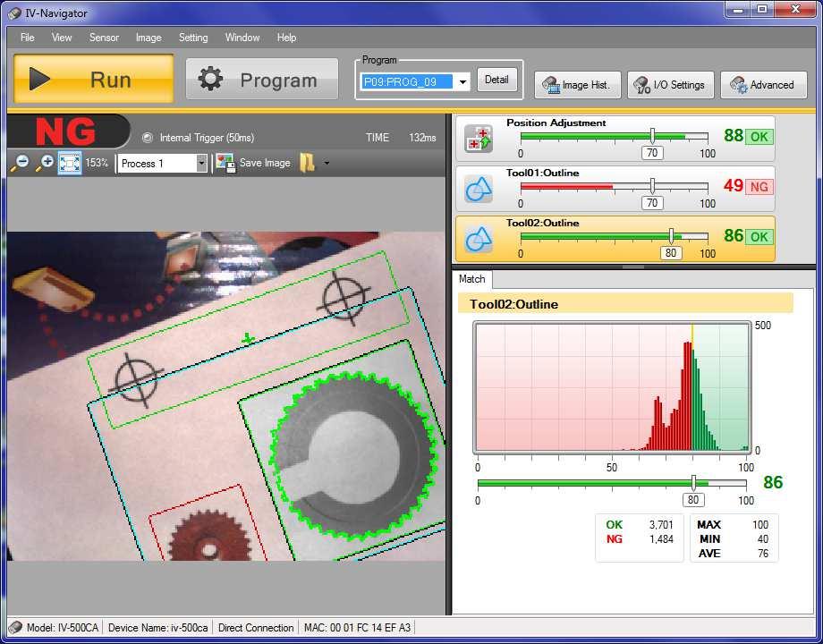Zoom out the camera image view
Image resolution: width=823 pixels, height=644 pixels.
[x=20, y=163]
